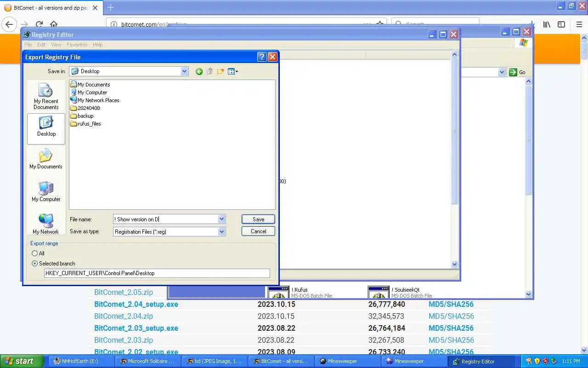Toggle Firefox sidebar icon
Screen dimensions: 588x368
tap(561, 24)
